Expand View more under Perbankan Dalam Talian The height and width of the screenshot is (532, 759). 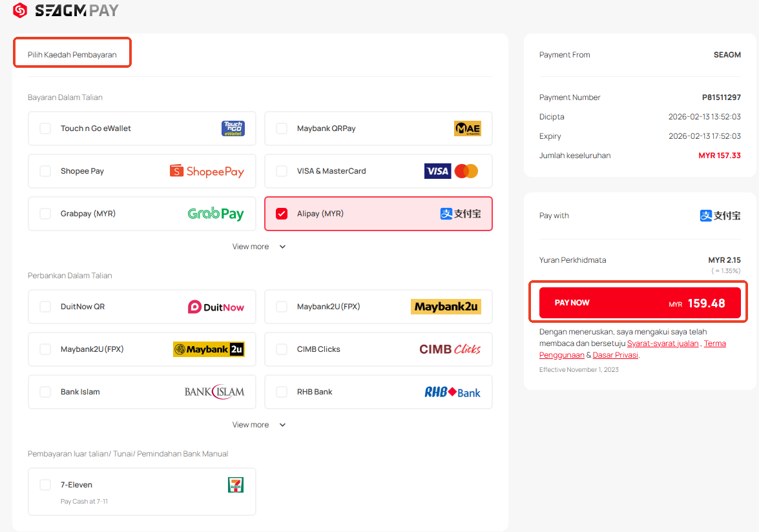tap(258, 425)
